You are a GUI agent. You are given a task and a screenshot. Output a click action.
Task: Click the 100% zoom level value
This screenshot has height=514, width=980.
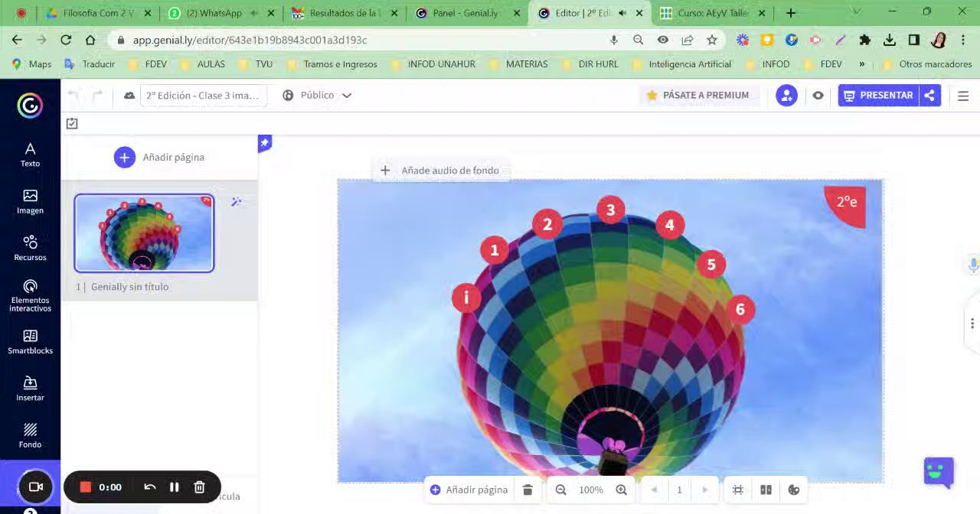click(591, 490)
